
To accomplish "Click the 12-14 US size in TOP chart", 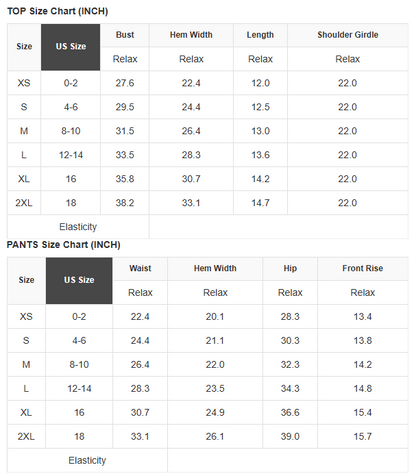I will [71, 155].
